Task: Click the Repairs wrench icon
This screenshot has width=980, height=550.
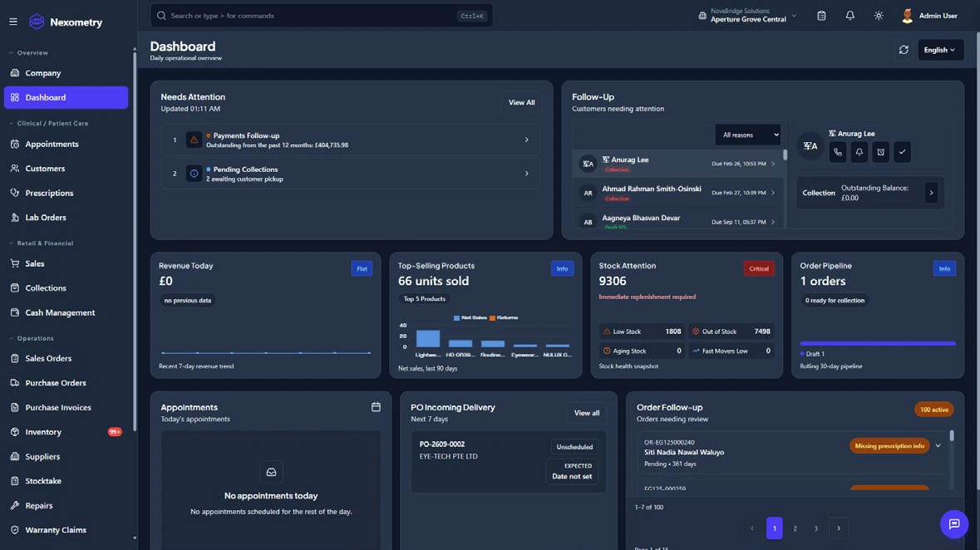Action: [15, 506]
